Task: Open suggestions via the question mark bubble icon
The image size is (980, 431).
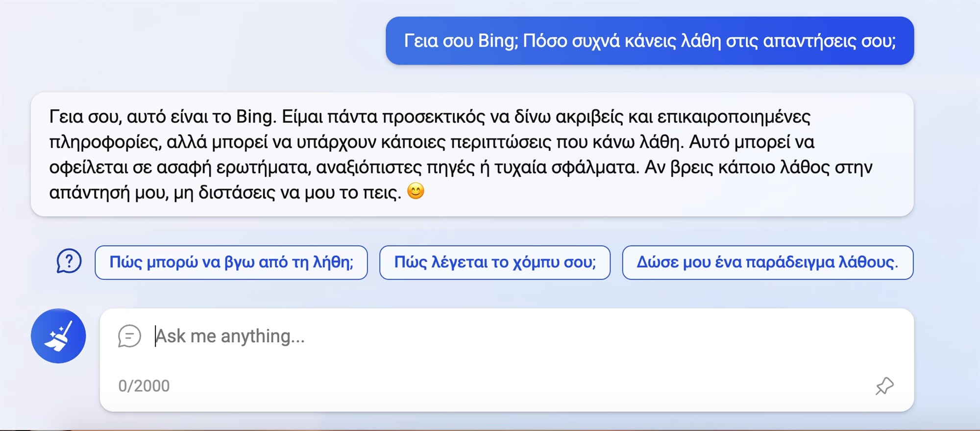Action: coord(69,263)
